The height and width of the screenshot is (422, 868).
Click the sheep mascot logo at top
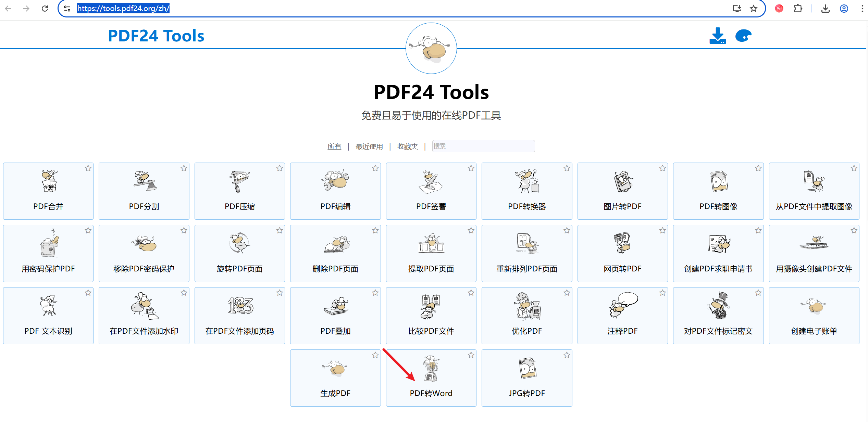431,48
